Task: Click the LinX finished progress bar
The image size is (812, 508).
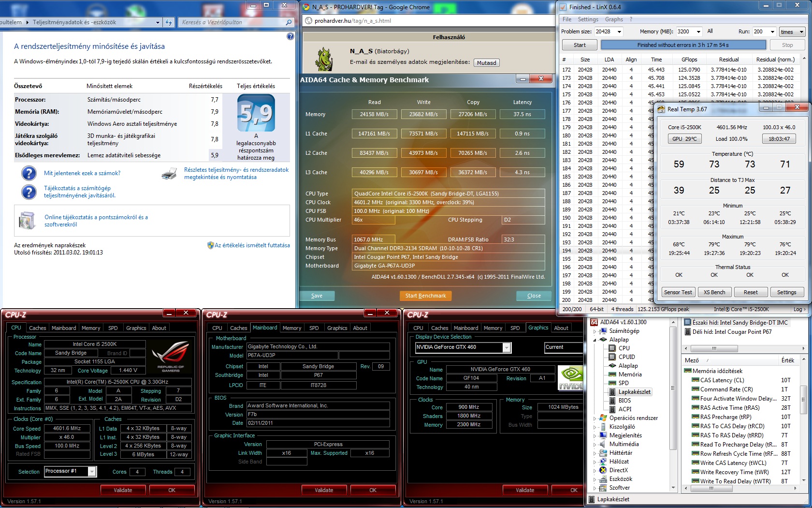Action: tap(683, 45)
